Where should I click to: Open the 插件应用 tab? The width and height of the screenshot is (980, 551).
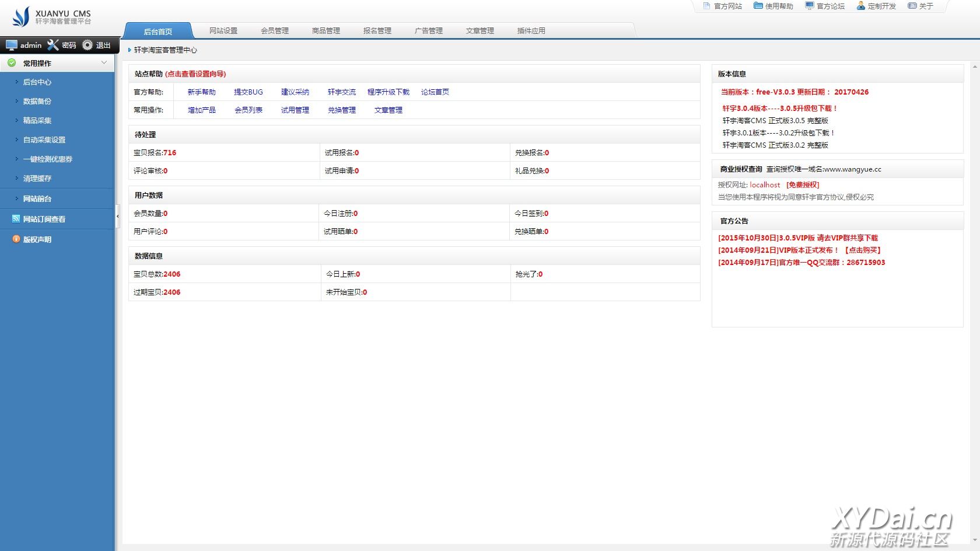click(531, 31)
